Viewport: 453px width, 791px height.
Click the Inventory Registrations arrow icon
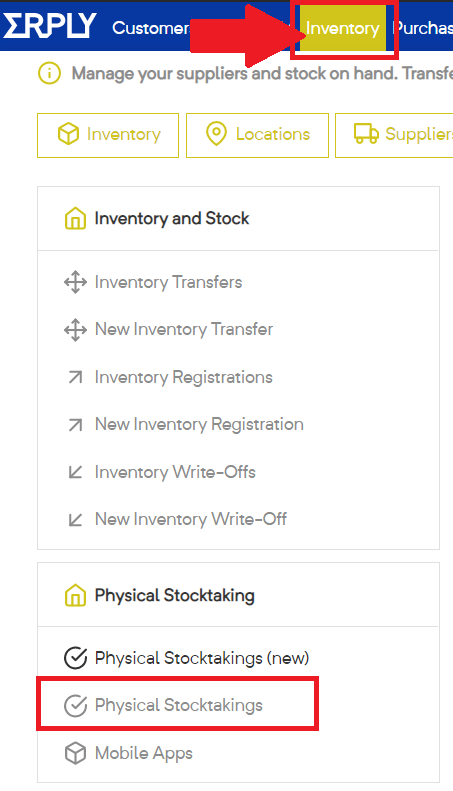(75, 377)
